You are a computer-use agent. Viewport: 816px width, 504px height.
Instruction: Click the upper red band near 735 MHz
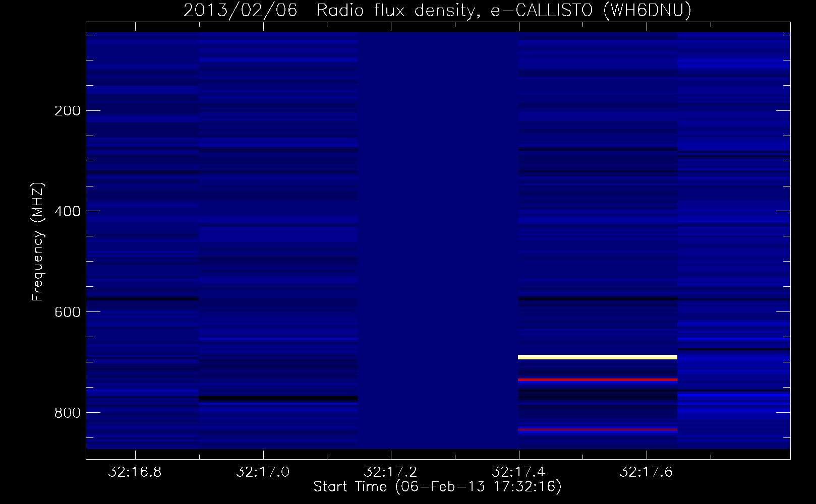click(x=598, y=380)
